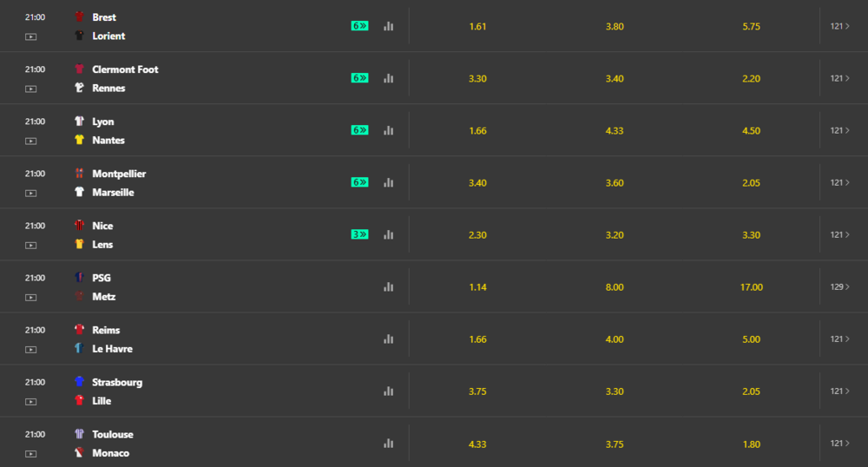Click video icon below Strasbourg match time
Viewport: 868px width, 467px height.
[x=31, y=402]
